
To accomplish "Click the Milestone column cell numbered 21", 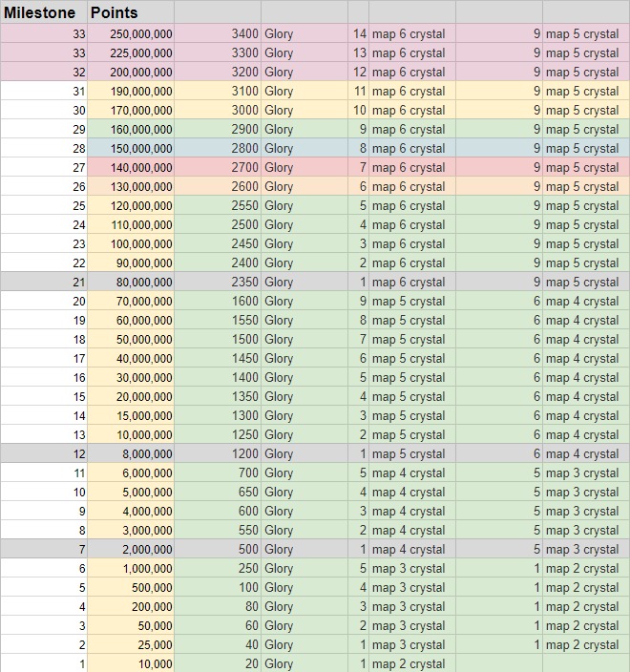I will pos(43,282).
